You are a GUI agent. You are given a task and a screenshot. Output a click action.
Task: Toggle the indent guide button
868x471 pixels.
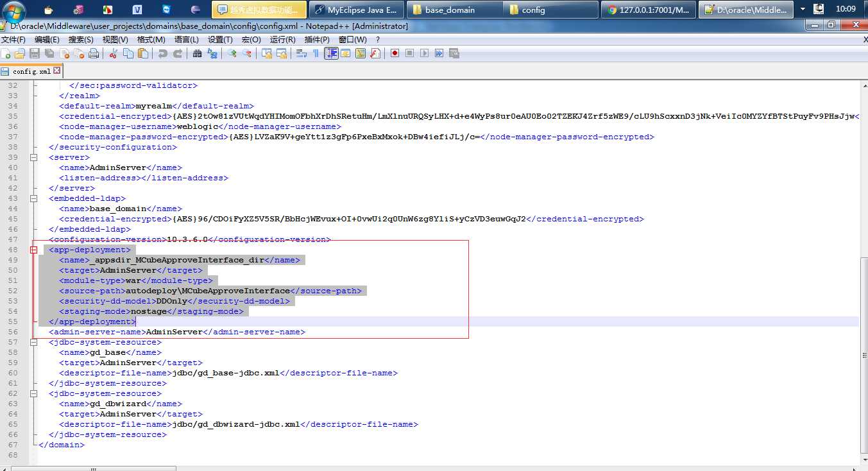331,53
